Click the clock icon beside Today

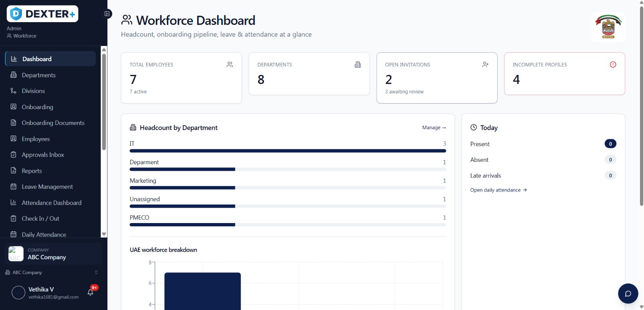click(x=474, y=128)
